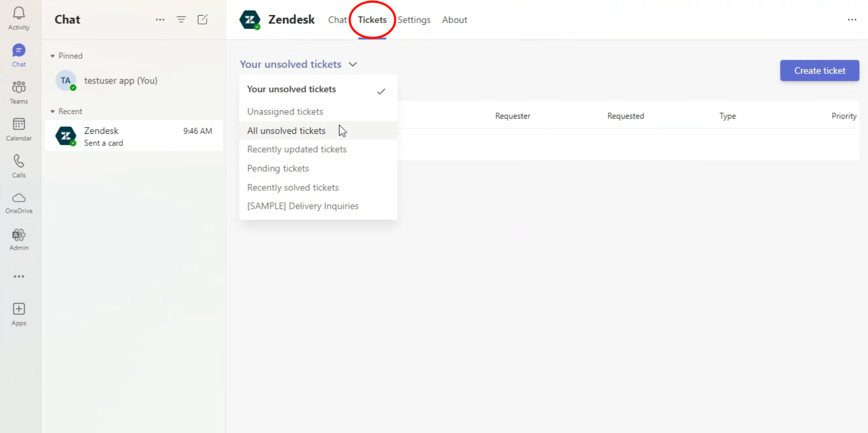Collapse the Pinned section

click(52, 56)
